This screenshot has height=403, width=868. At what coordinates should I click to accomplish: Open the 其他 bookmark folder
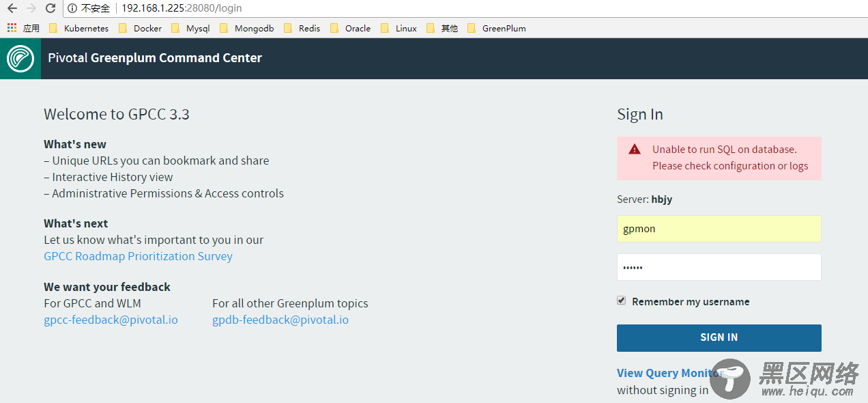tap(442, 28)
